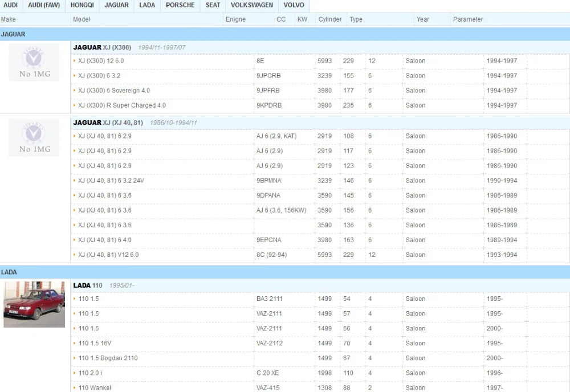Click the Lada 110 car thumbnail
570x392 pixels.
pos(34,304)
